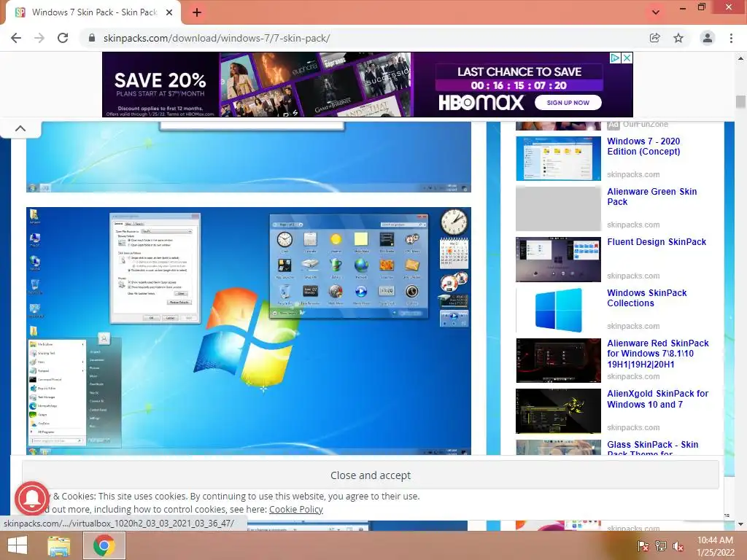747x560 pixels.
Task: Click Fluent Design SkinPack thumbnail
Action: tap(558, 260)
